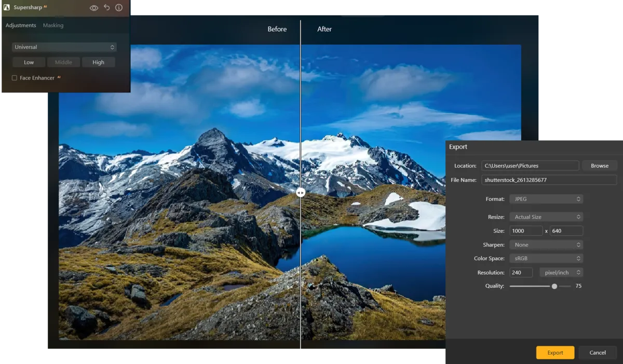Click the Supersharp AI logo icon
Image resolution: width=623 pixels, height=364 pixels.
(8, 7)
